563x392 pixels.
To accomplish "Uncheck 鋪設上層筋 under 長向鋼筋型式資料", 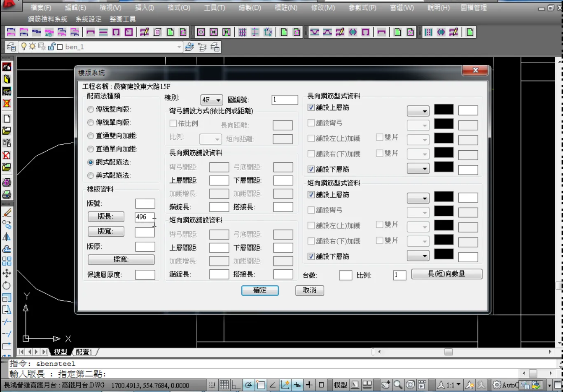I will click(311, 107).
